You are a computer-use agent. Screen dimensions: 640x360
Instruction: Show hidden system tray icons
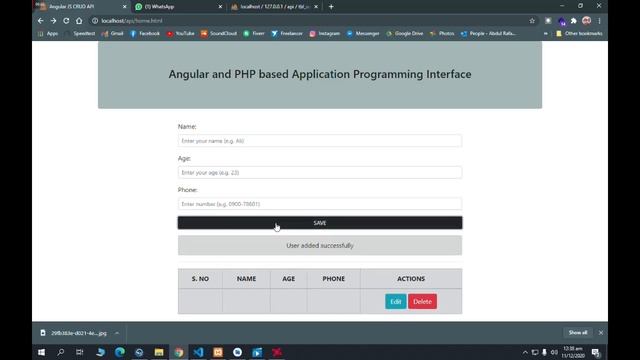[x=525, y=352]
